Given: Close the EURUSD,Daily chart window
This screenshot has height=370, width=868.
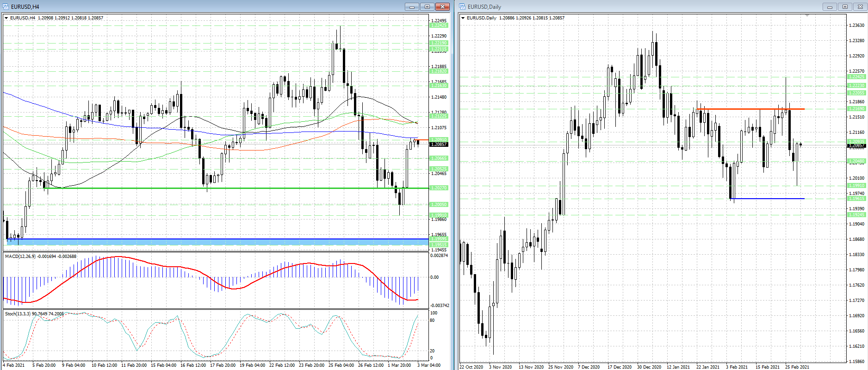Looking at the screenshot, I should 860,6.
